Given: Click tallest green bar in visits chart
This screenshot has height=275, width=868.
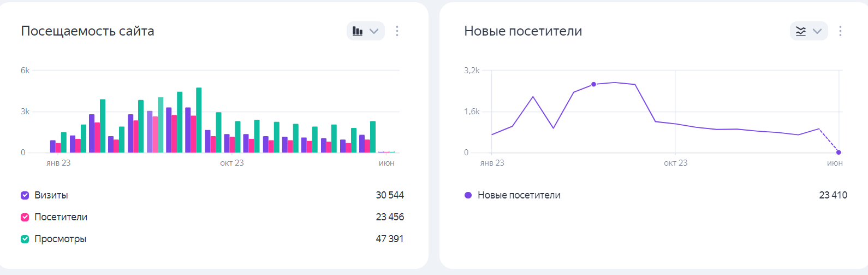Looking at the screenshot, I should coord(199,120).
